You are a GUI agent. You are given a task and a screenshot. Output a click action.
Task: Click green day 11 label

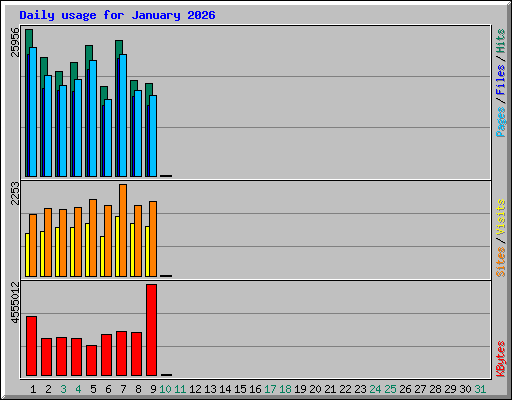pyautogui.click(x=180, y=389)
